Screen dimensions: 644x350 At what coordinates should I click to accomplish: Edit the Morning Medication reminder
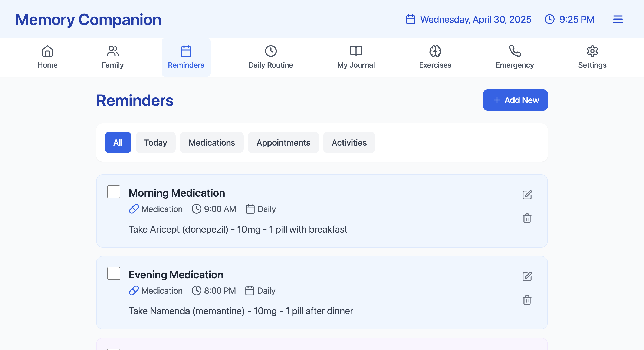point(527,195)
